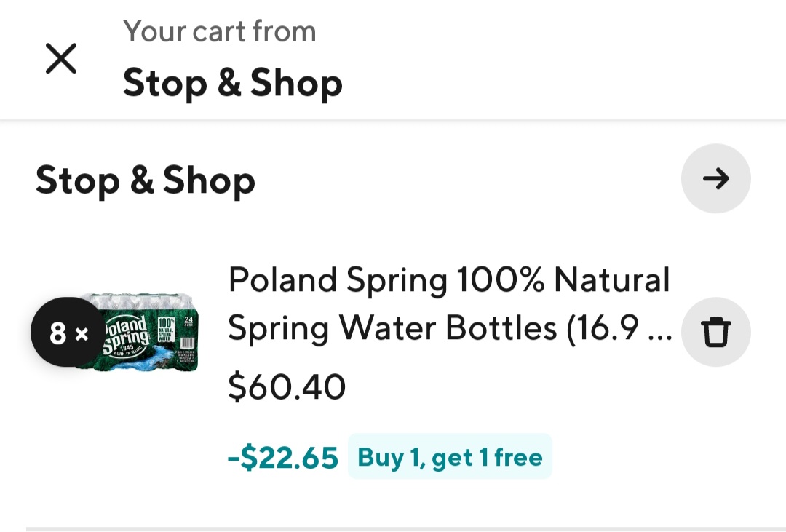
Task: Click the 100% Natural label on package
Action: [166, 329]
